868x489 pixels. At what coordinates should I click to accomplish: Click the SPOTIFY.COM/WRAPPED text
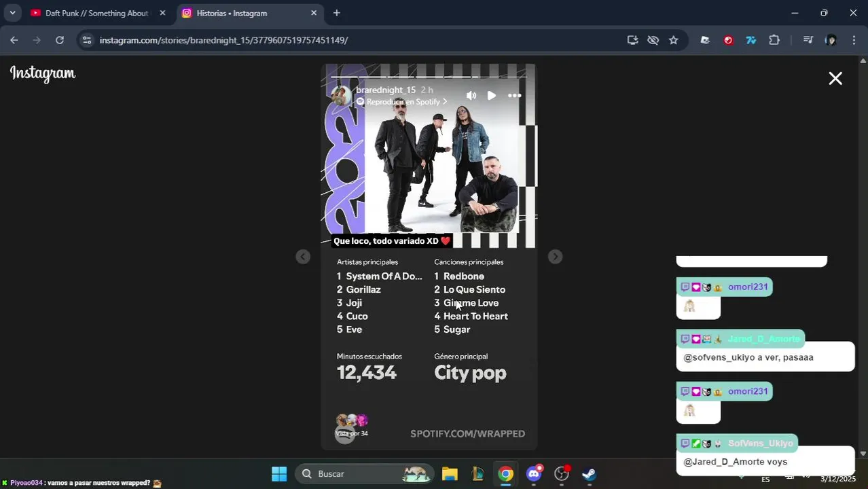(467, 433)
